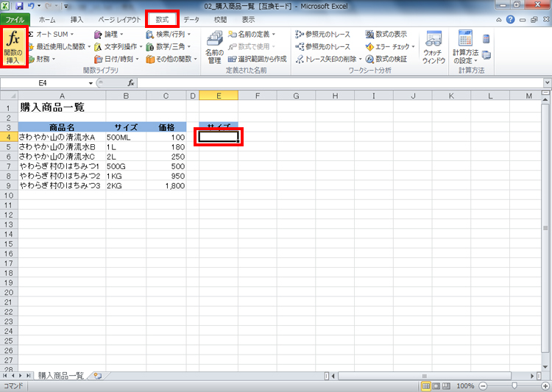Click the Calculate Sheet icon

tap(486, 55)
